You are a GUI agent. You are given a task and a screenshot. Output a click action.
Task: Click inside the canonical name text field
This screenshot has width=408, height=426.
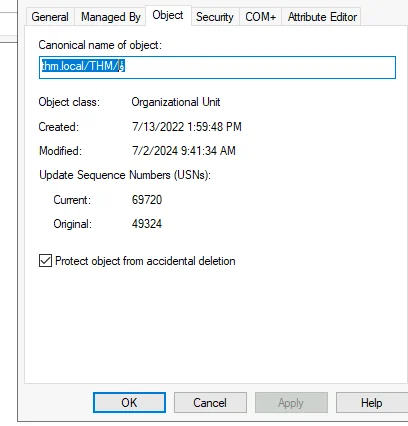[x=217, y=67]
